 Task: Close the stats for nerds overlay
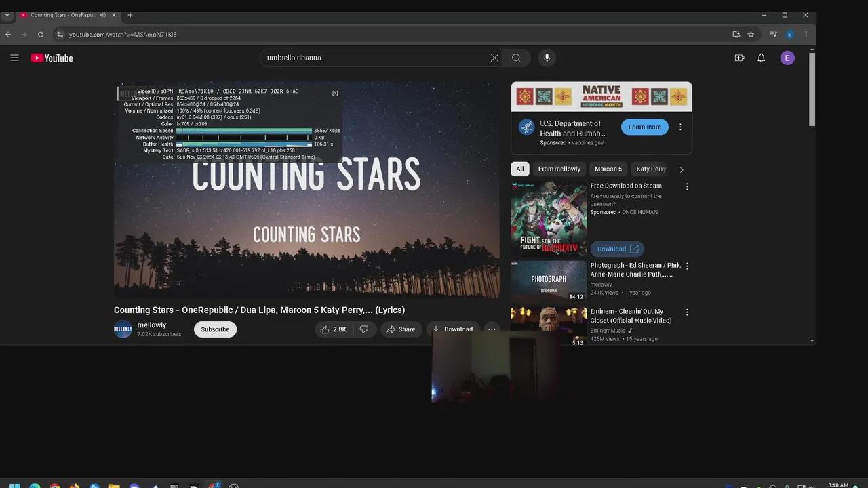point(334,93)
